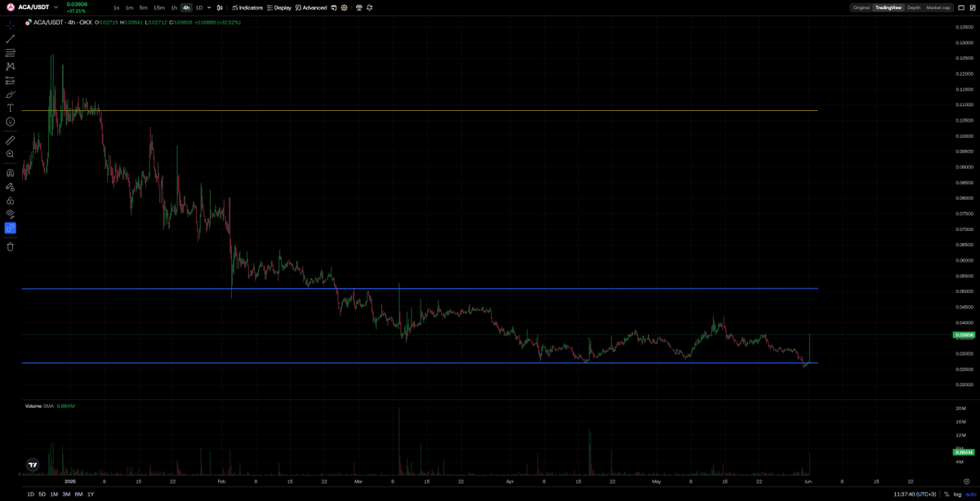Set date range to 5D
Viewport: 980px width, 501px height.
(42, 494)
